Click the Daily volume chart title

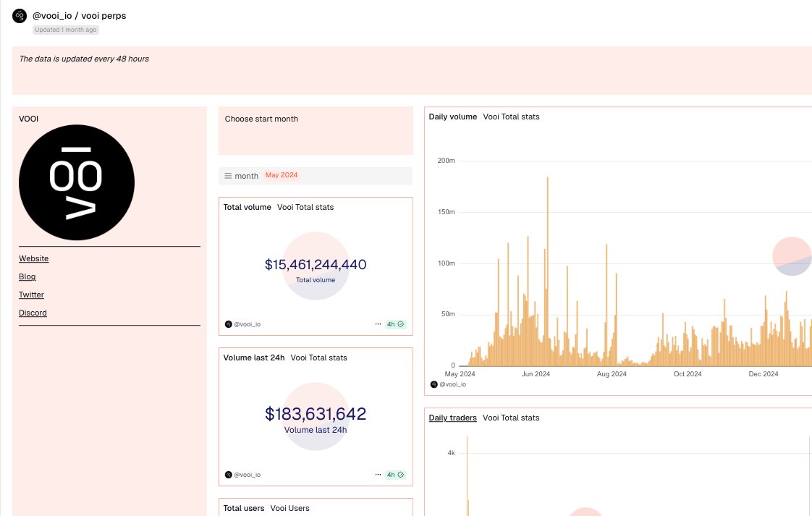click(x=452, y=117)
